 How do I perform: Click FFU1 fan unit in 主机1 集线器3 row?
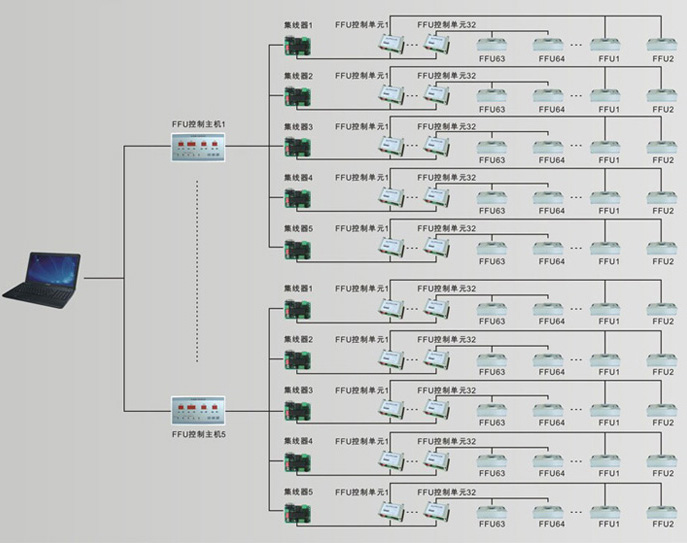[605, 147]
